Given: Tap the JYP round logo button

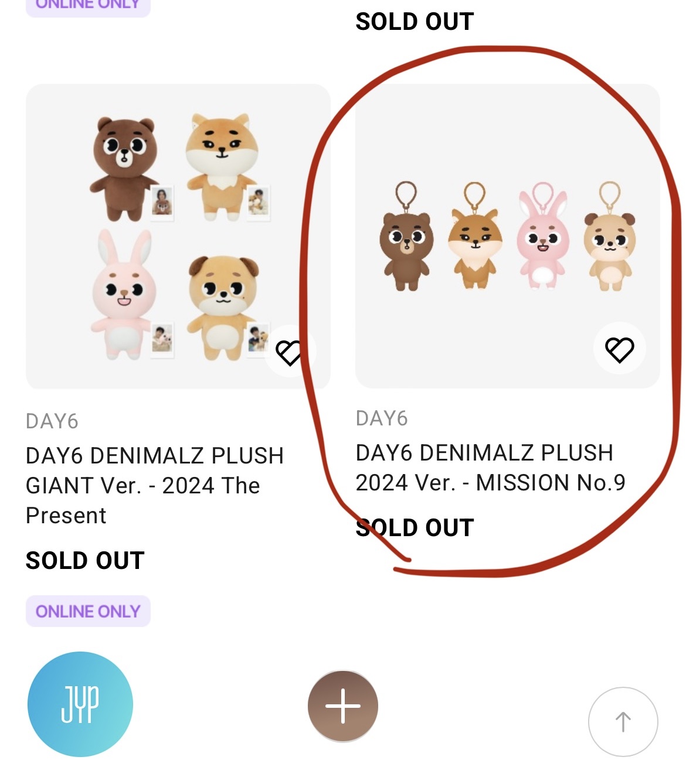Looking at the screenshot, I should click(80, 704).
